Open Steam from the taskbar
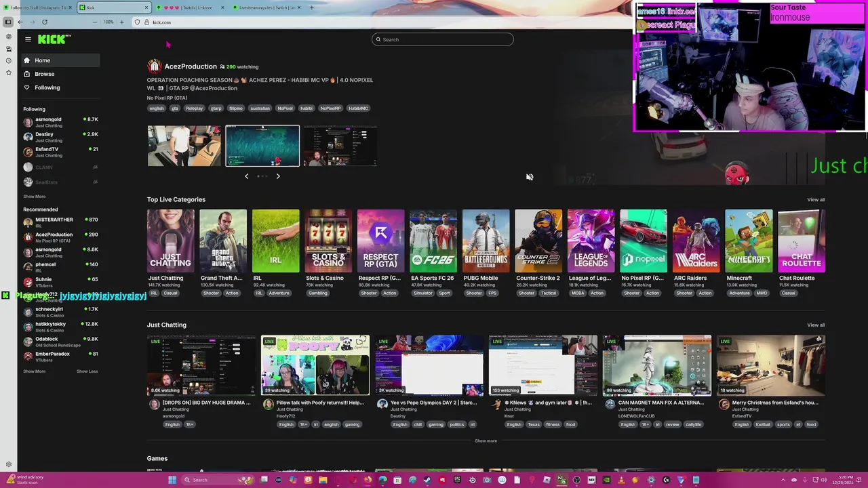Screen dimensions: 868x488 click(x=427, y=480)
